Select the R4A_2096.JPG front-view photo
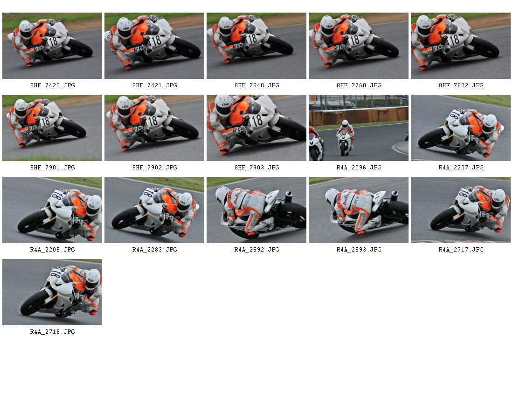 (x=358, y=128)
